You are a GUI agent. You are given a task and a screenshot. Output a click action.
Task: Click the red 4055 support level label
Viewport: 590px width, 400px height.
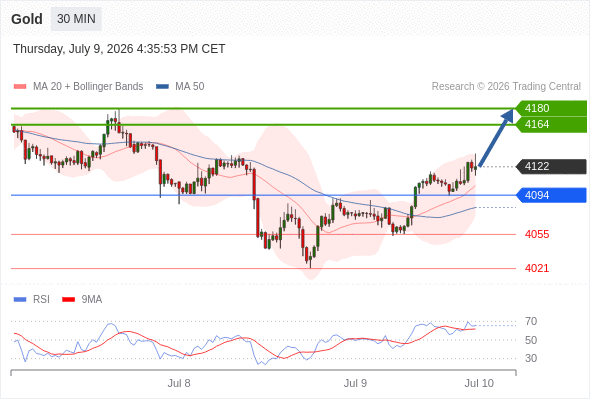[x=537, y=234]
